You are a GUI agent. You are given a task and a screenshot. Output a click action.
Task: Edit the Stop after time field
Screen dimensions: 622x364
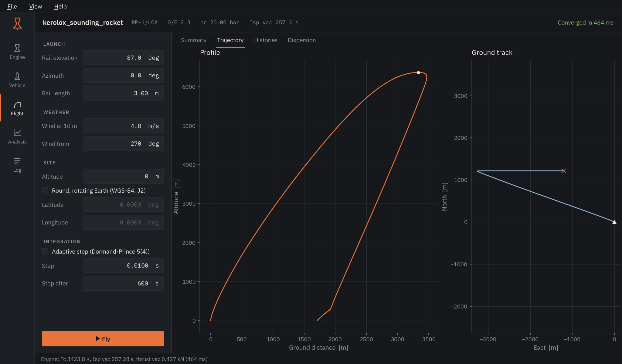coord(124,283)
